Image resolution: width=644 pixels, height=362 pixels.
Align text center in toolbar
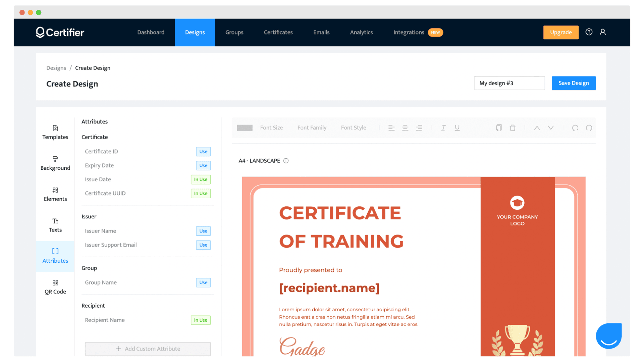405,128
